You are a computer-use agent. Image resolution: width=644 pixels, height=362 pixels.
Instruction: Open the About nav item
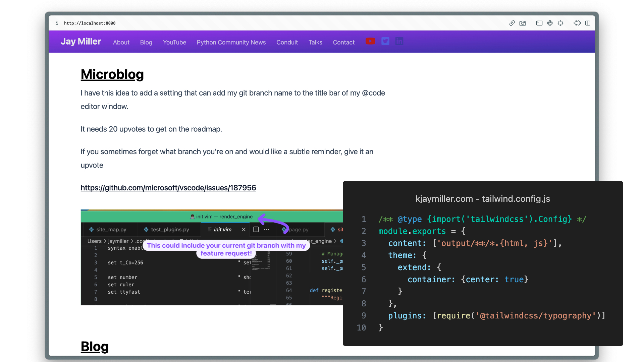click(x=121, y=42)
